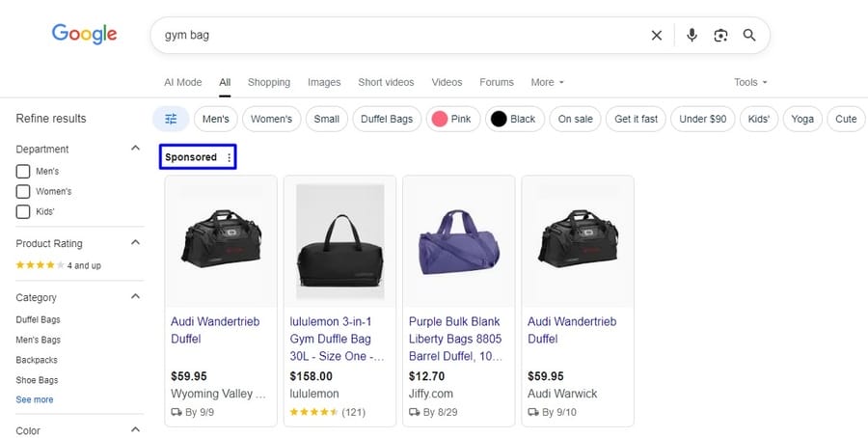Apply the Get it fast filter chip

click(637, 119)
